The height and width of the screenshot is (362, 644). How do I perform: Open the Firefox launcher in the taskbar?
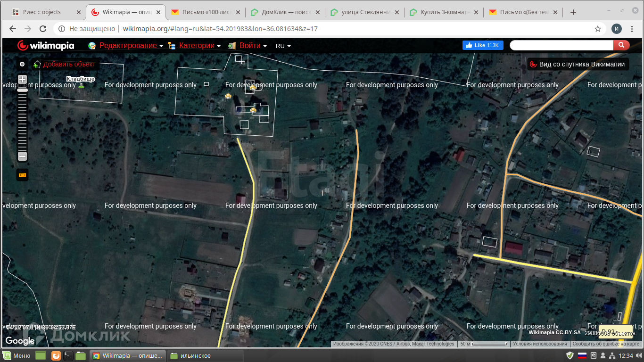point(56,355)
